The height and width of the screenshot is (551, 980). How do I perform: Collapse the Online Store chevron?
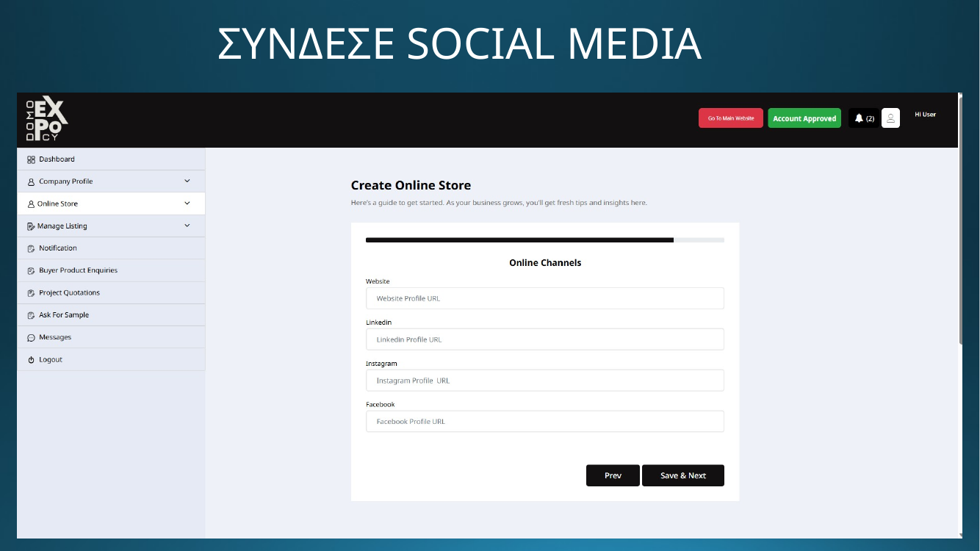click(187, 203)
